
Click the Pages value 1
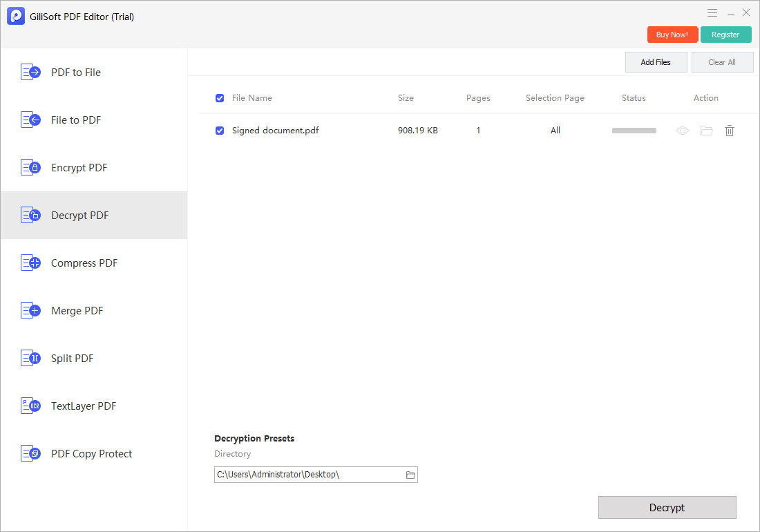pos(478,131)
